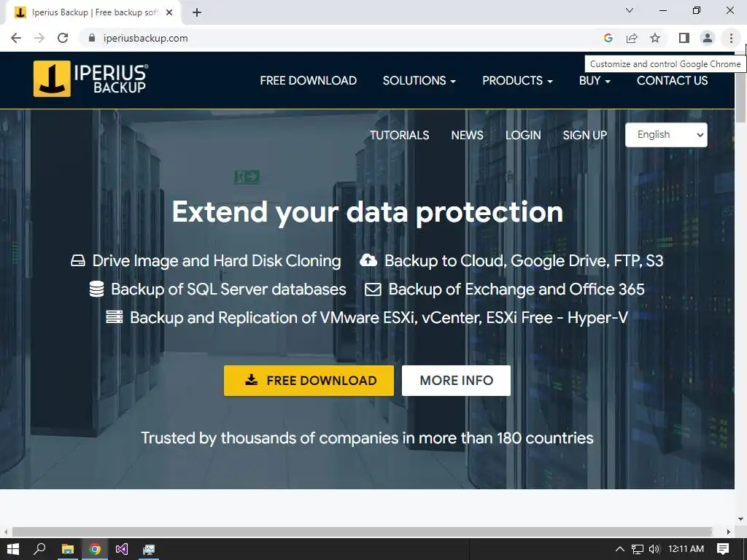
Task: Click the cloud upload icon beside Backup to Cloud
Action: (368, 260)
